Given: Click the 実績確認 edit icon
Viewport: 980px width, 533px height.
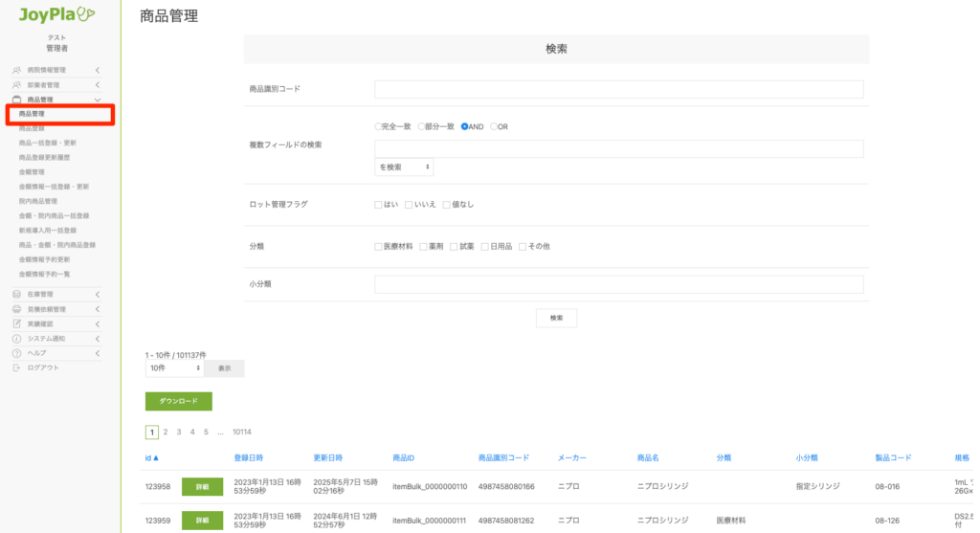Looking at the screenshot, I should point(17,323).
